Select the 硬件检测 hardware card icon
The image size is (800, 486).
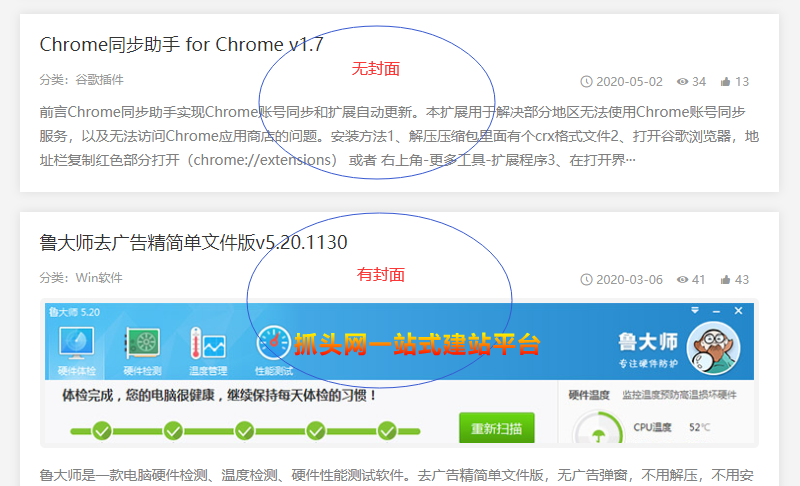pyautogui.click(x=142, y=343)
